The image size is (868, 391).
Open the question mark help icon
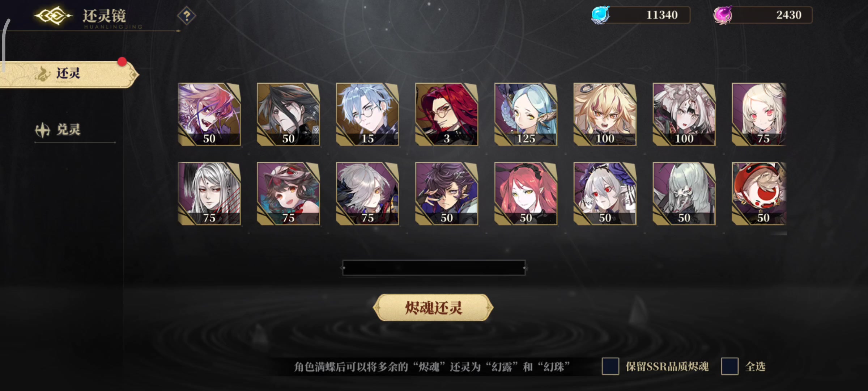(x=187, y=16)
